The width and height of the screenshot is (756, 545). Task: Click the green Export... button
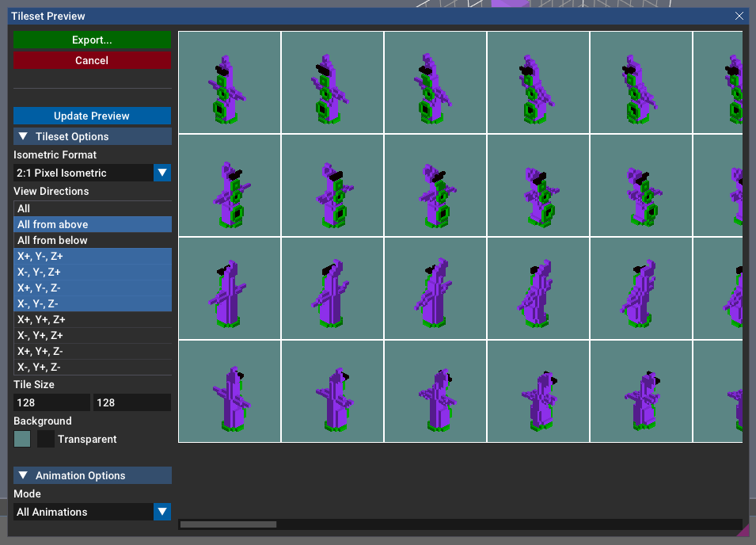coord(92,40)
